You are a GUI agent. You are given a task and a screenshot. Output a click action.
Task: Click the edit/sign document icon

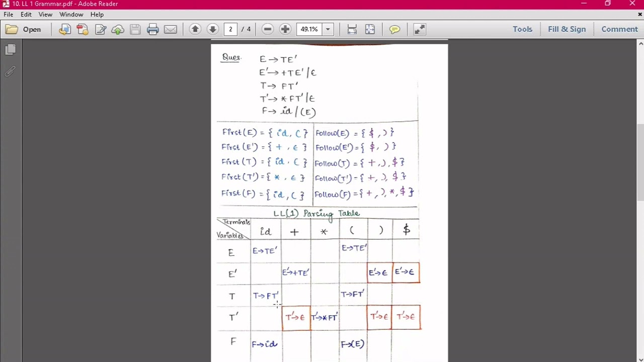pyautogui.click(x=100, y=29)
